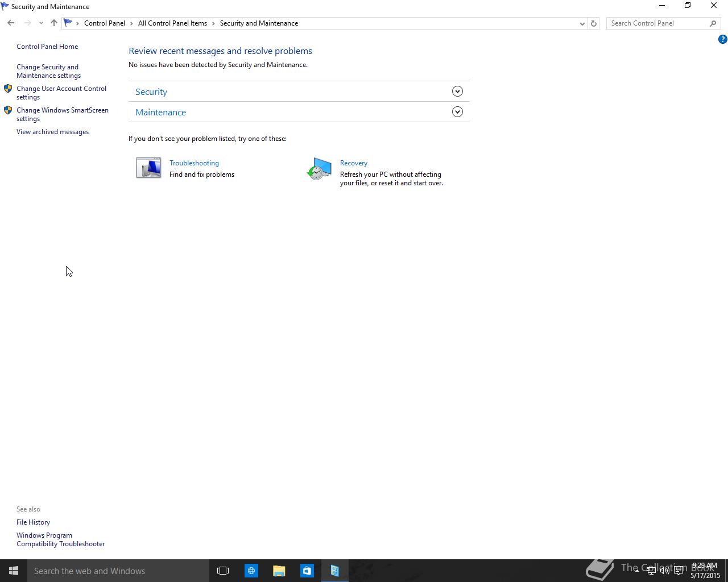Image resolution: width=728 pixels, height=582 pixels.
Task: Click the Security and Maintenance title bar flag
Action: (x=5, y=6)
